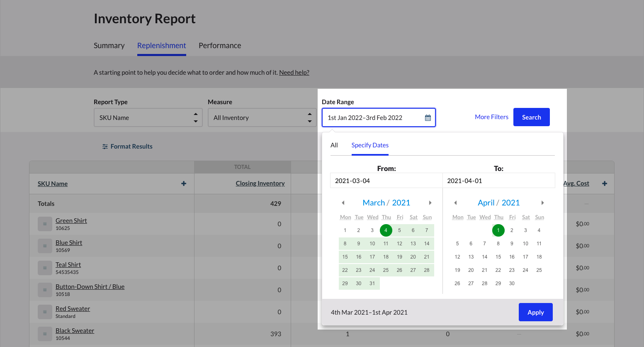Open Red Sweater product link
The width and height of the screenshot is (644, 347).
pyautogui.click(x=73, y=309)
